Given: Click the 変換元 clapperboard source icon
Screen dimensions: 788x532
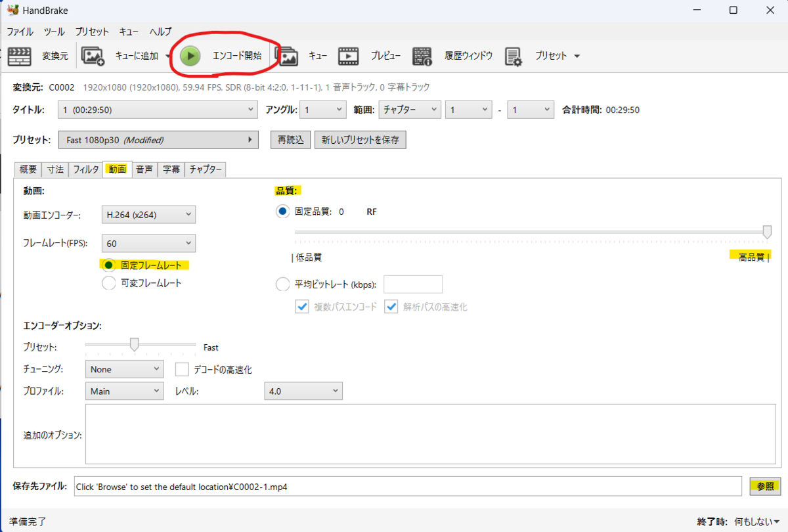Looking at the screenshot, I should click(20, 56).
